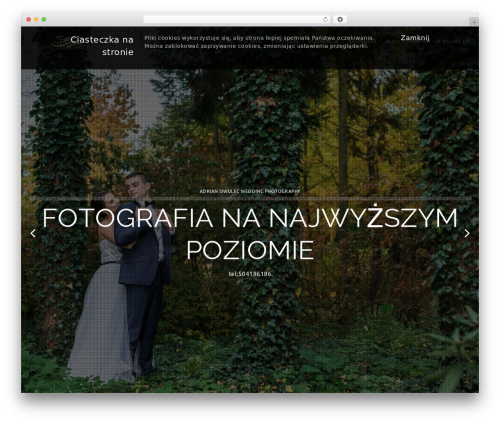The image size is (500, 423).
Task: Close the cookie notice with Zamknij
Action: coord(415,38)
